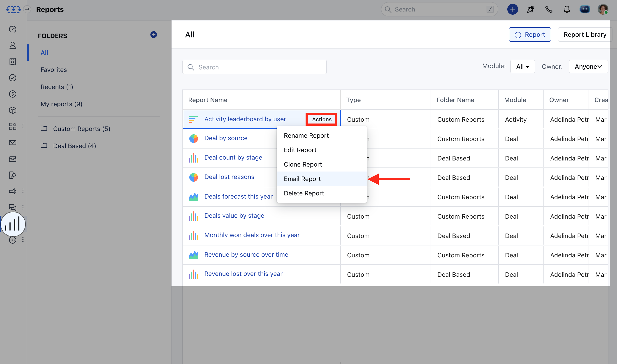Open the Module filter dropdown
The width and height of the screenshot is (617, 364).
(x=522, y=66)
